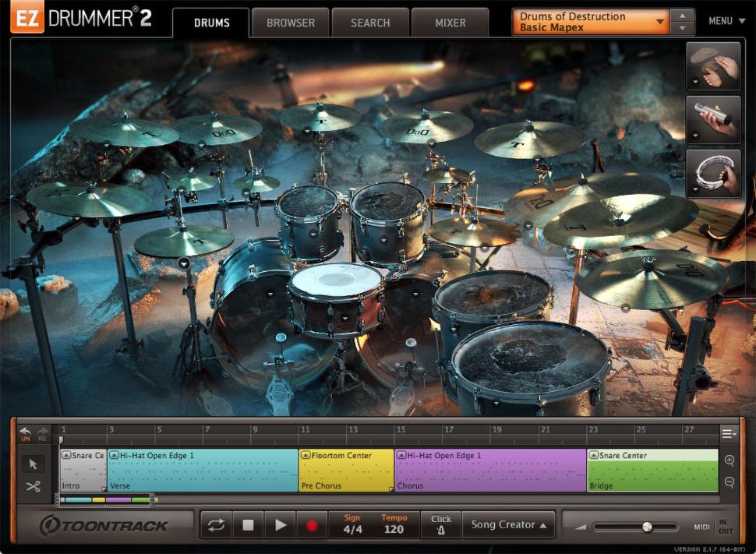Enable recording with the red record button
This screenshot has height=554, width=756.
coord(313,524)
